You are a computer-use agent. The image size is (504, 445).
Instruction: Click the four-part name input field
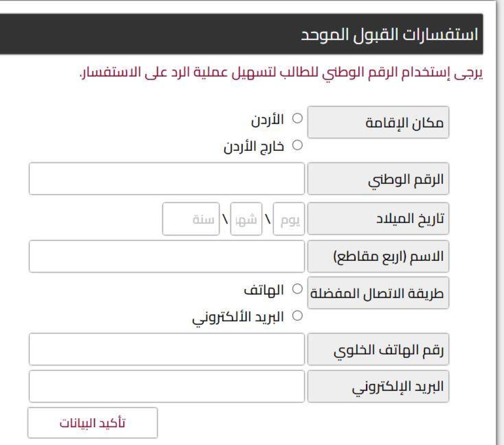166,256
